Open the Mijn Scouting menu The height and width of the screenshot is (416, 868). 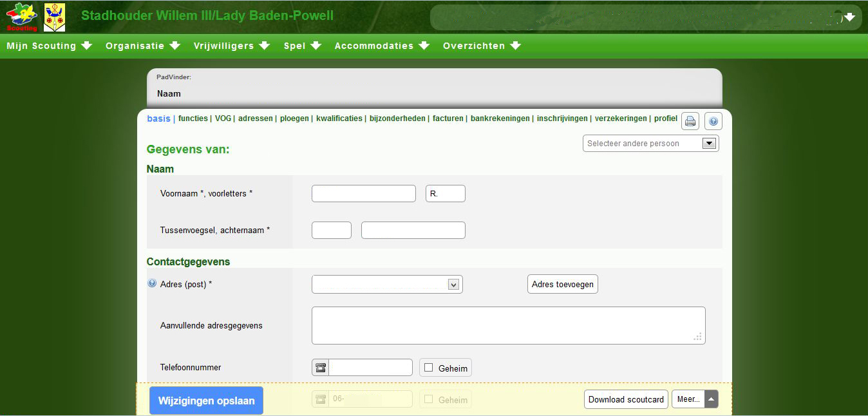(50, 46)
